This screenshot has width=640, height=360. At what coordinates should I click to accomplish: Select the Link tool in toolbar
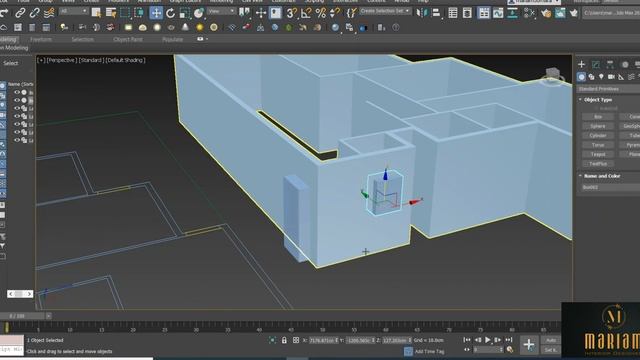pyautogui.click(x=20, y=13)
